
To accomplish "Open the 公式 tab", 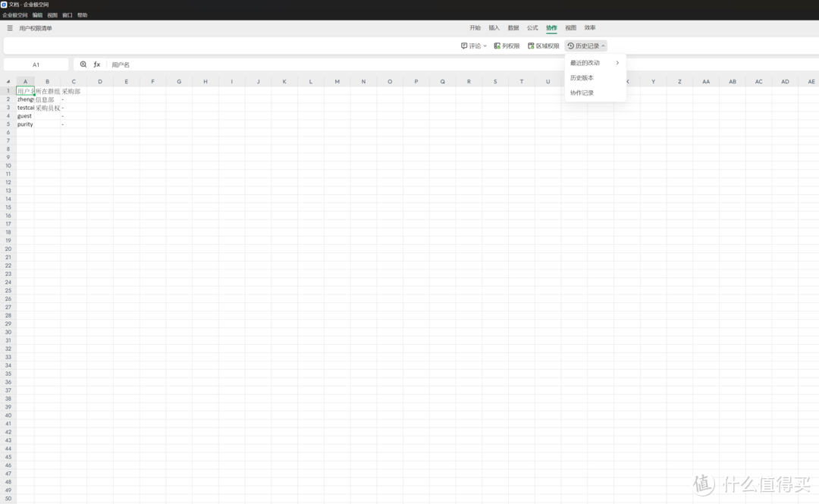I will tap(532, 28).
